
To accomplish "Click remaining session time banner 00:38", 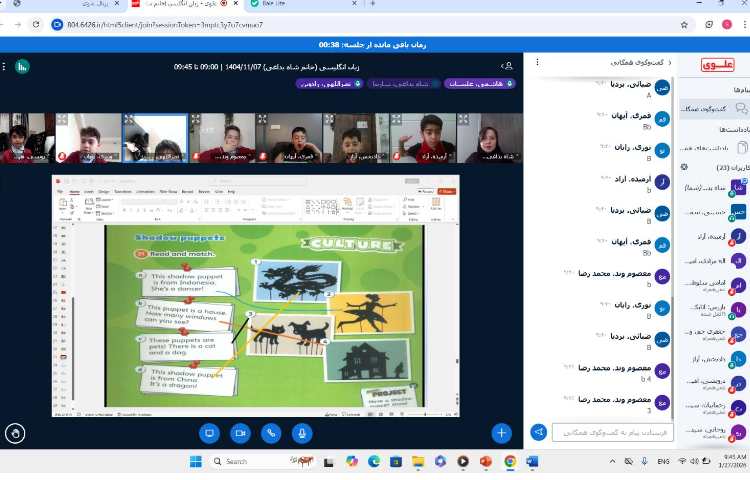I will 373,44.
